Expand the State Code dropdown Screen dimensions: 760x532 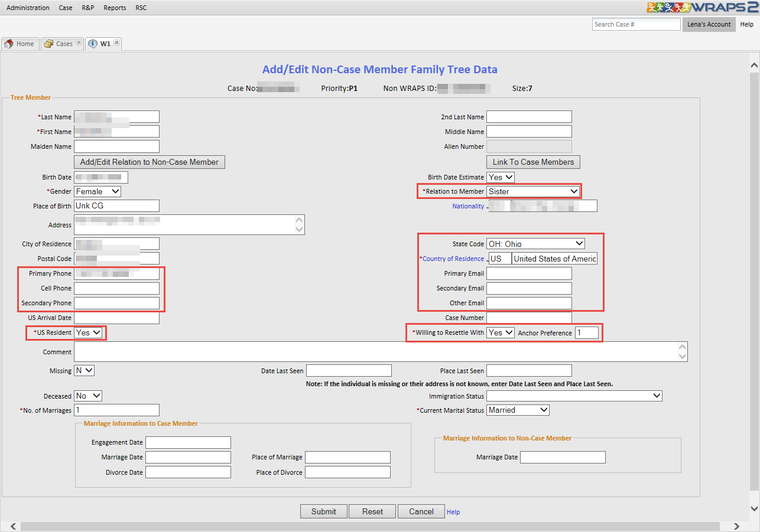coord(535,243)
